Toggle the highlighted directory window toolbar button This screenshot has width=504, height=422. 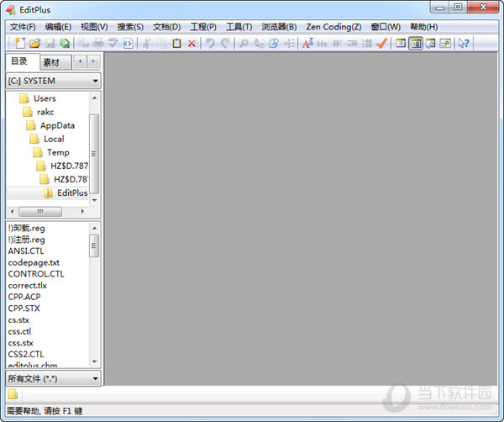[416, 43]
